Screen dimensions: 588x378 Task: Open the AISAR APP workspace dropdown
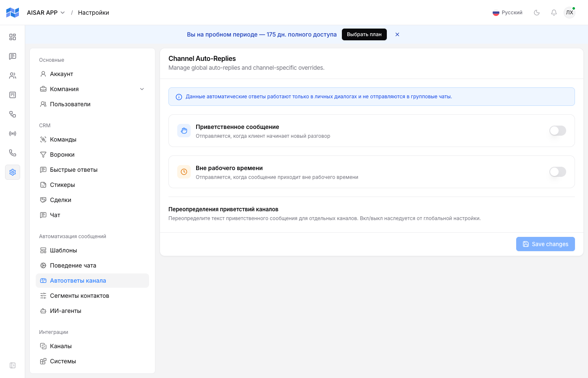tap(46, 13)
